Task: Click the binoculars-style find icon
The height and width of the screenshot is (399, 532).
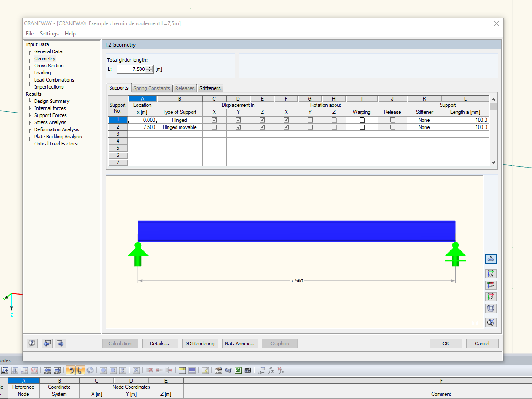Action: 228,370
